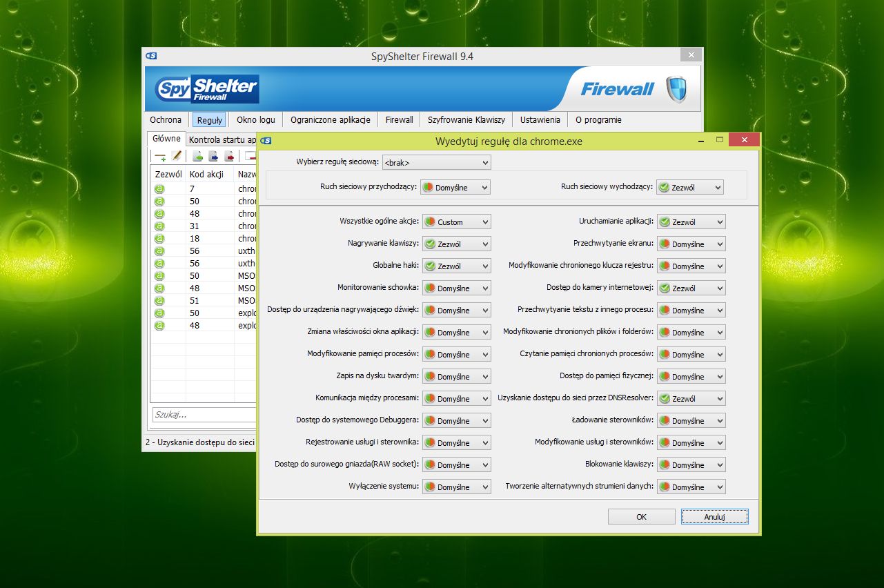The image size is (884, 588).
Task: Open the Globalne haki dropdown
Action: pos(456,266)
